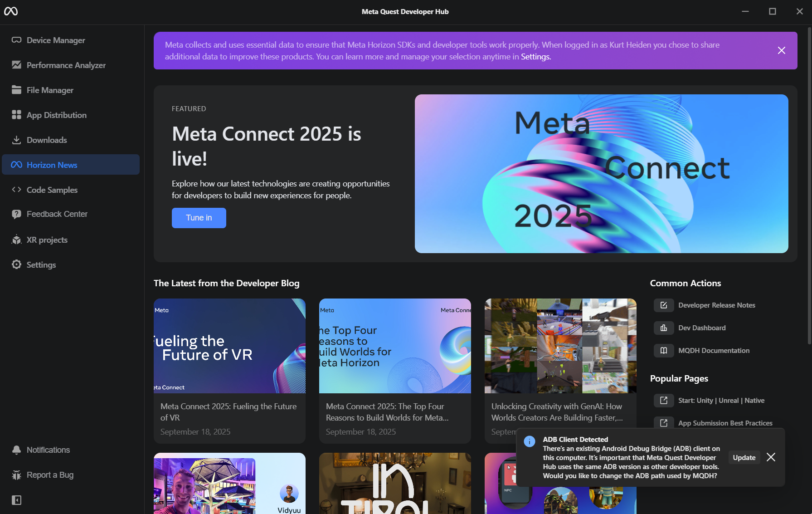
Task: Click the Meta logo in title bar
Action: [x=11, y=11]
